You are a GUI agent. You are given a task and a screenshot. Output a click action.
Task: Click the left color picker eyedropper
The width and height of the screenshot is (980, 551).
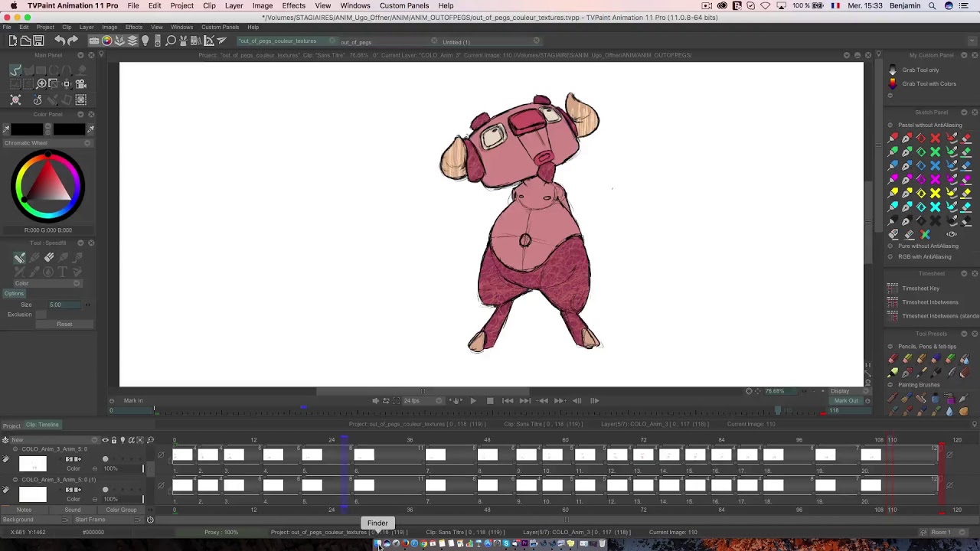[6, 129]
